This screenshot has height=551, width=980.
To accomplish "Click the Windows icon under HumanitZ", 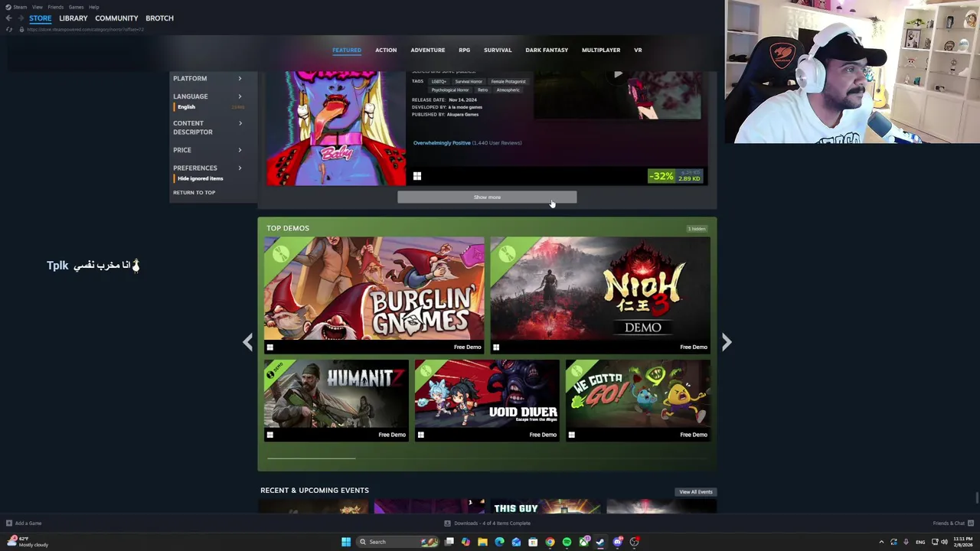I will 269,435.
